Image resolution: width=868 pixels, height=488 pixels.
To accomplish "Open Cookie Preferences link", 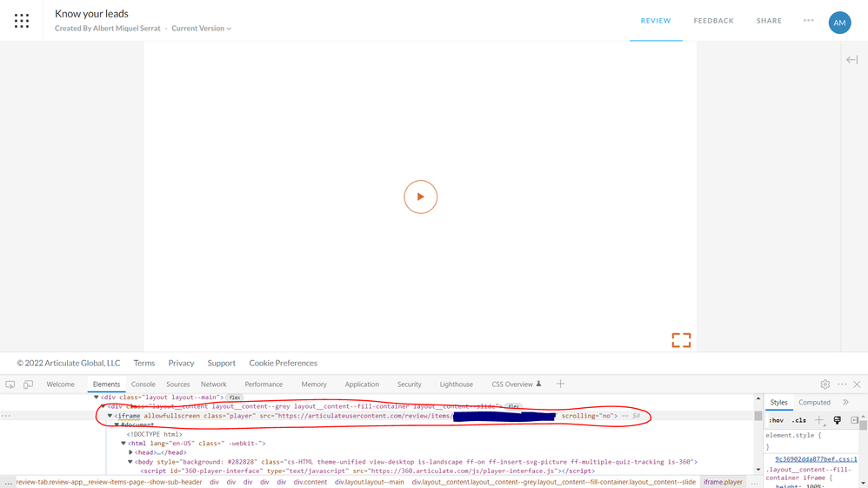I will (283, 363).
